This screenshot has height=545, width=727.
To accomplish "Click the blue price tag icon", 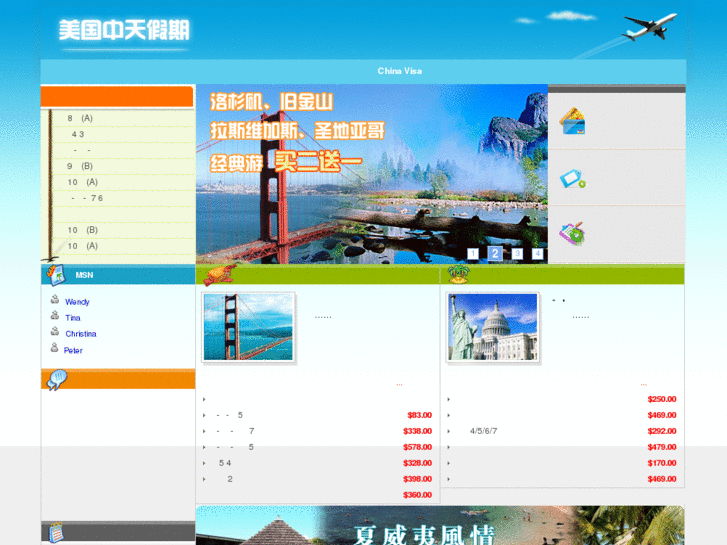I will 573,179.
